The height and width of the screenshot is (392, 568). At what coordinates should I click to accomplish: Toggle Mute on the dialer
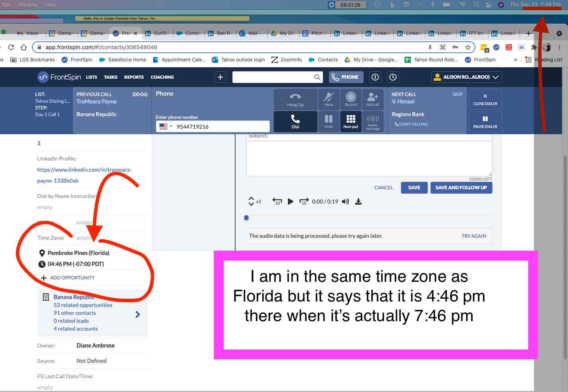tap(329, 99)
